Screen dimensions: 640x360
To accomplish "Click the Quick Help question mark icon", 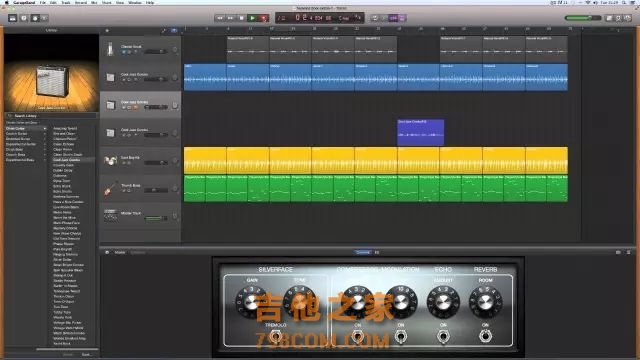I will click(x=24, y=18).
